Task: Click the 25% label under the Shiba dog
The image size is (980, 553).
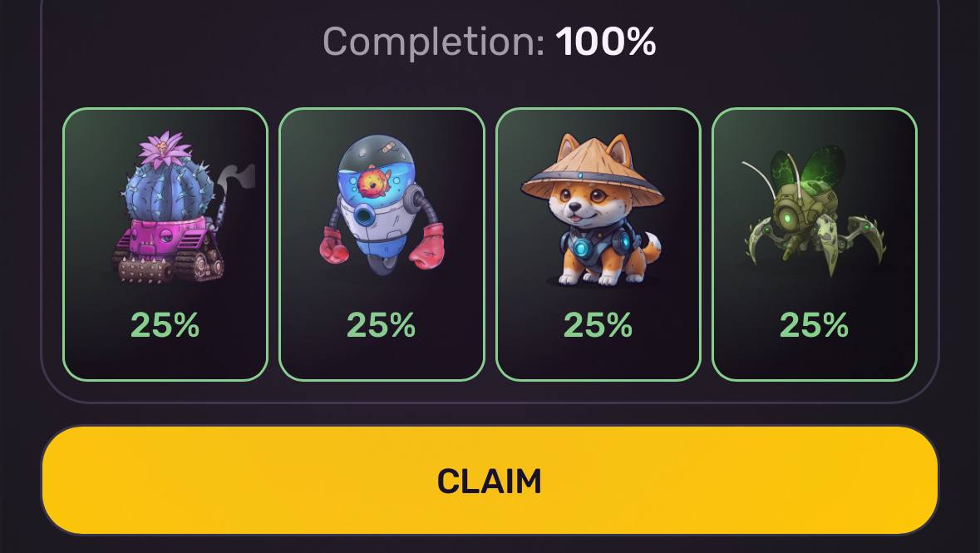Action: (x=598, y=325)
